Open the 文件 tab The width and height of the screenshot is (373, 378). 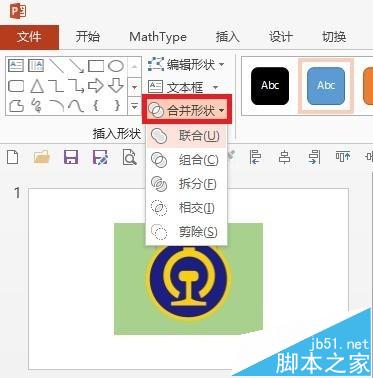[29, 37]
